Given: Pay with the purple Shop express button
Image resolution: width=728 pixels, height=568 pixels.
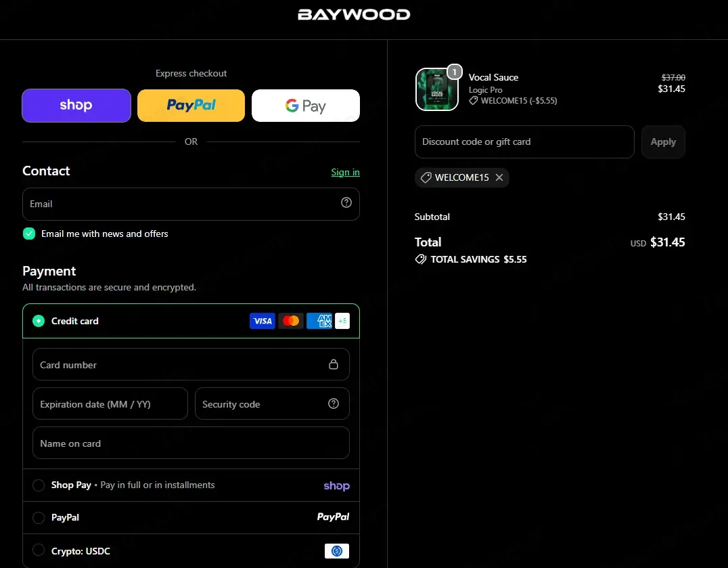Looking at the screenshot, I should coord(76,106).
